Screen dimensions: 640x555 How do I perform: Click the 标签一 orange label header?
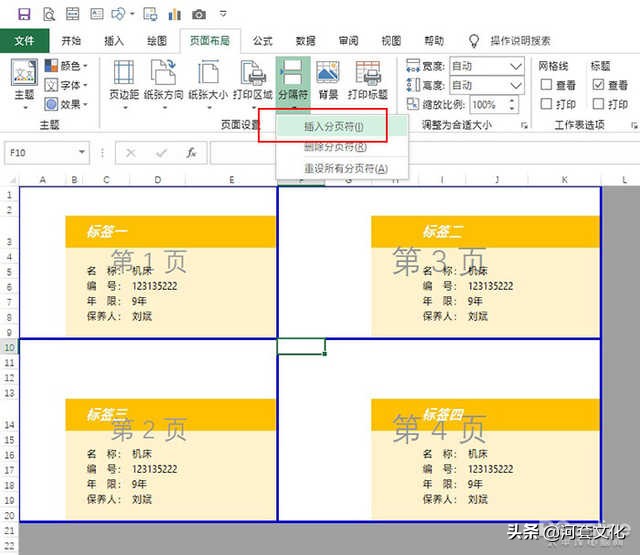(171, 231)
